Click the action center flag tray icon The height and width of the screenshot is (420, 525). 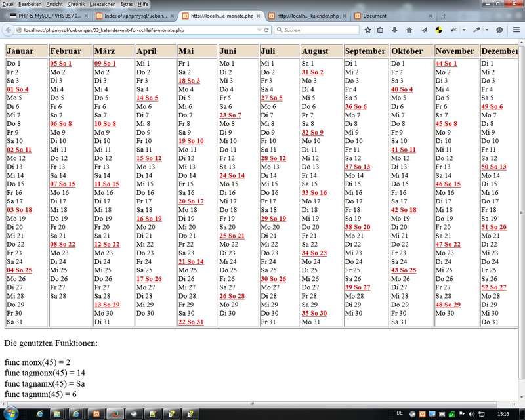coord(462,414)
